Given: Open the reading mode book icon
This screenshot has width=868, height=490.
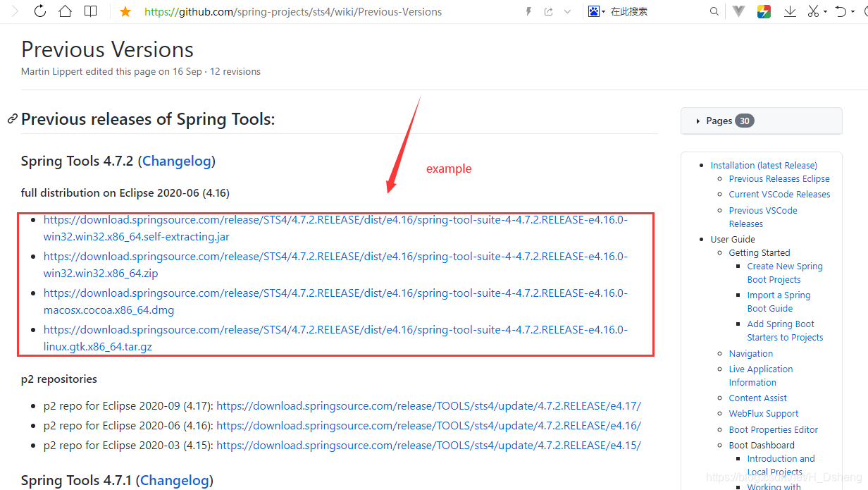Looking at the screenshot, I should (x=90, y=11).
